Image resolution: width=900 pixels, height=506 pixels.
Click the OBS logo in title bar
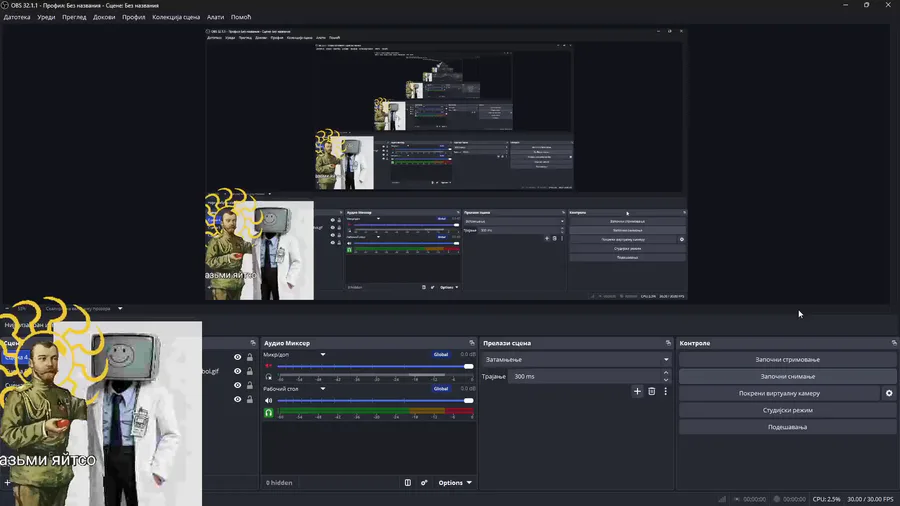5,5
